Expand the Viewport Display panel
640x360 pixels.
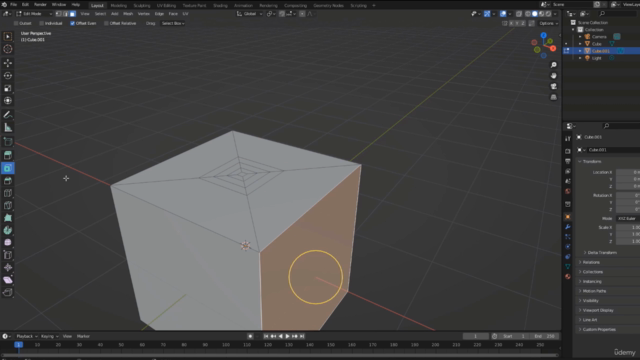click(x=598, y=310)
